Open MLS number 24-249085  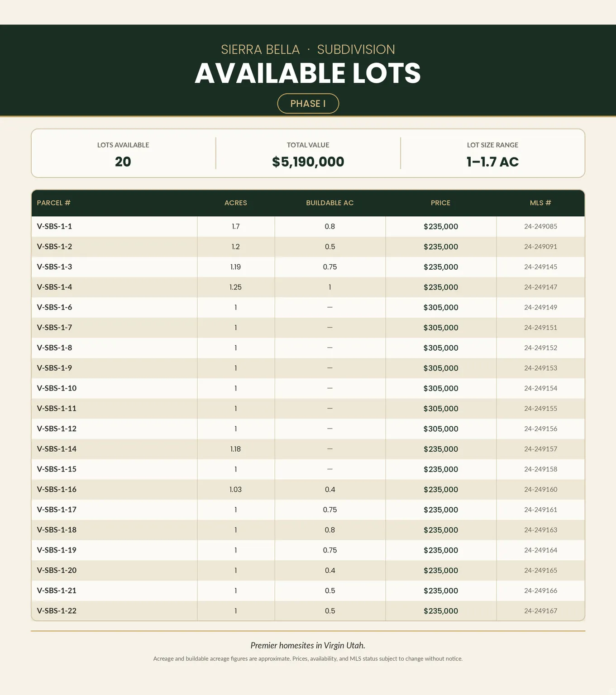(540, 226)
